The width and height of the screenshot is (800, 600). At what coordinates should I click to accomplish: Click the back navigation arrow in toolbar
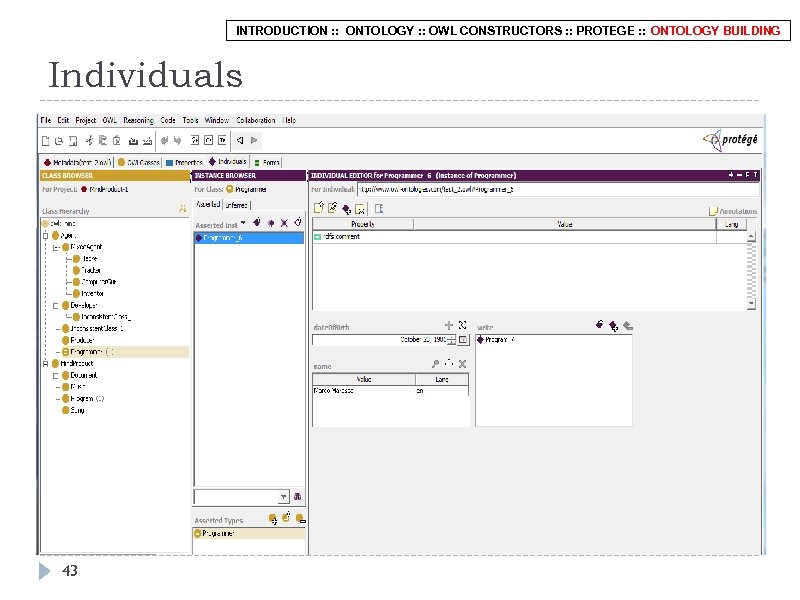pyautogui.click(x=240, y=140)
